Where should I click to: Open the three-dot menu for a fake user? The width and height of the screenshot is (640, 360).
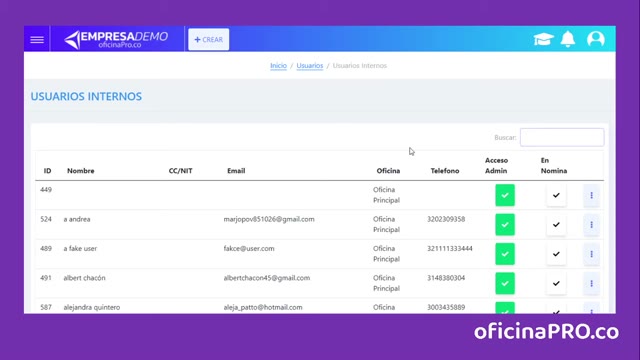591,254
